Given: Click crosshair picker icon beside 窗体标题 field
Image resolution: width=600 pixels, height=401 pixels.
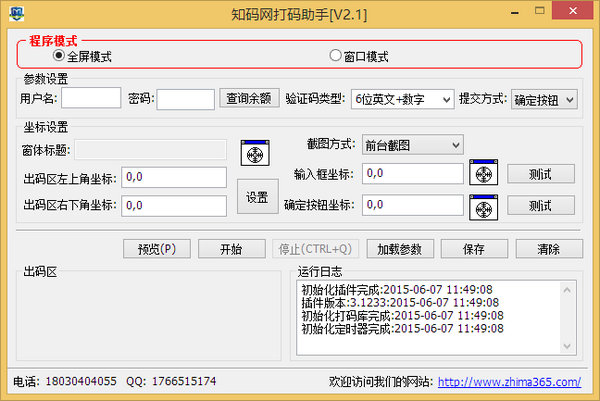Looking at the screenshot, I should [x=255, y=153].
